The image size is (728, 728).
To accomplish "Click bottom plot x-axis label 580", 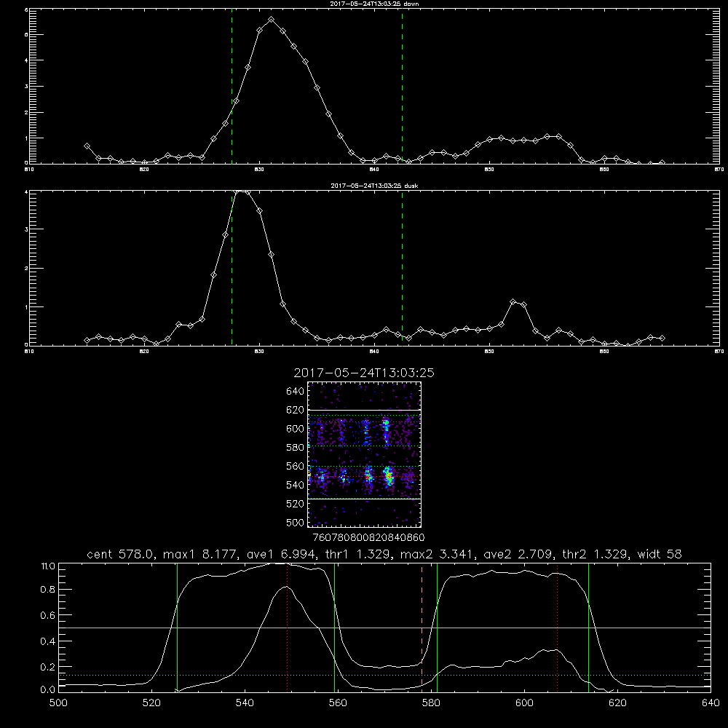I will 431,703.
